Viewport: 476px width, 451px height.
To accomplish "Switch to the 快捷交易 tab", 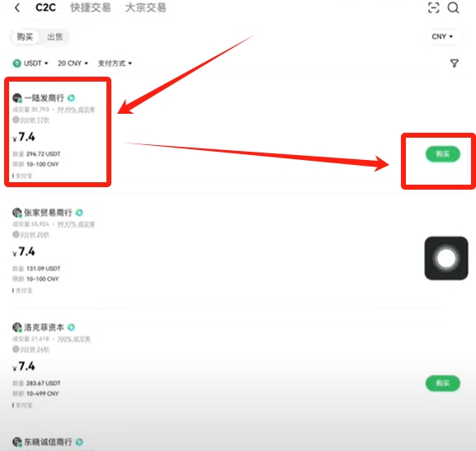I will tap(91, 8).
